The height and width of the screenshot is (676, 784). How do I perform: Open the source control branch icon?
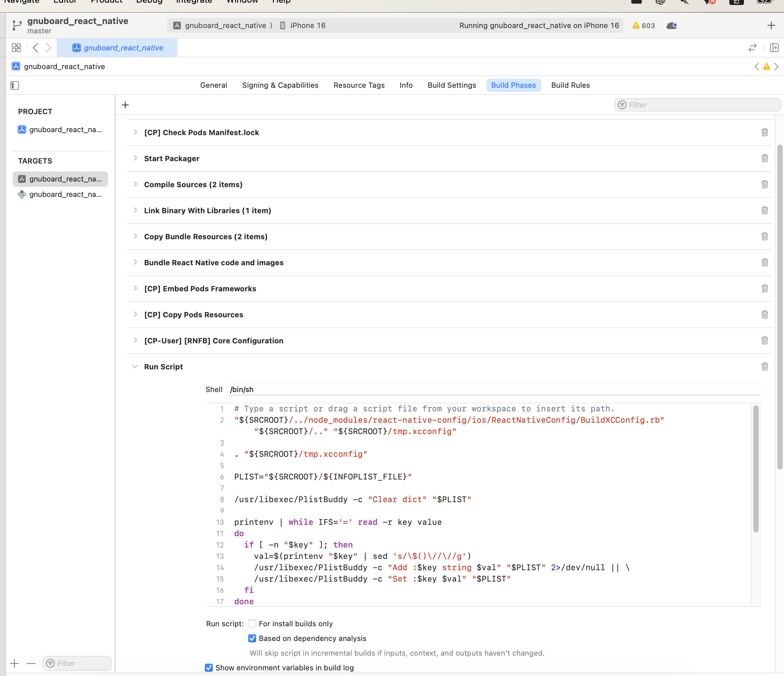point(17,25)
